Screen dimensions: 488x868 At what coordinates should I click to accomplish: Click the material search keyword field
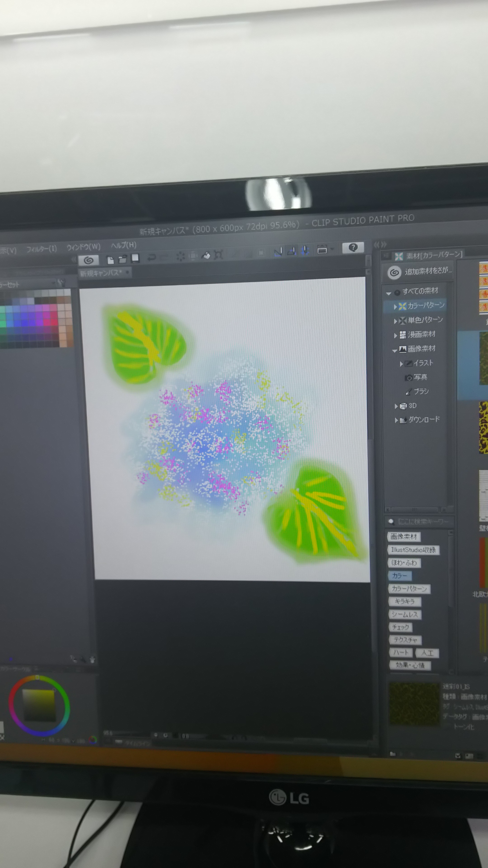coord(423,522)
